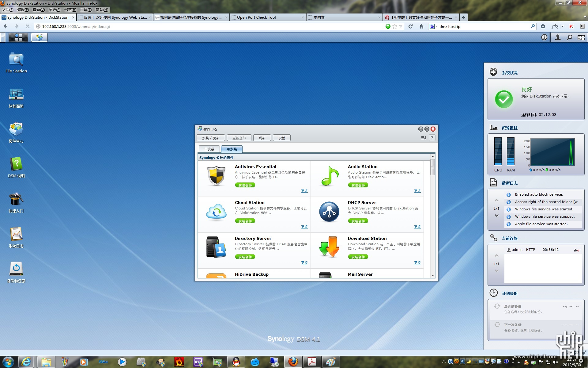
Task: Open File Station desktop icon
Action: tap(16, 63)
